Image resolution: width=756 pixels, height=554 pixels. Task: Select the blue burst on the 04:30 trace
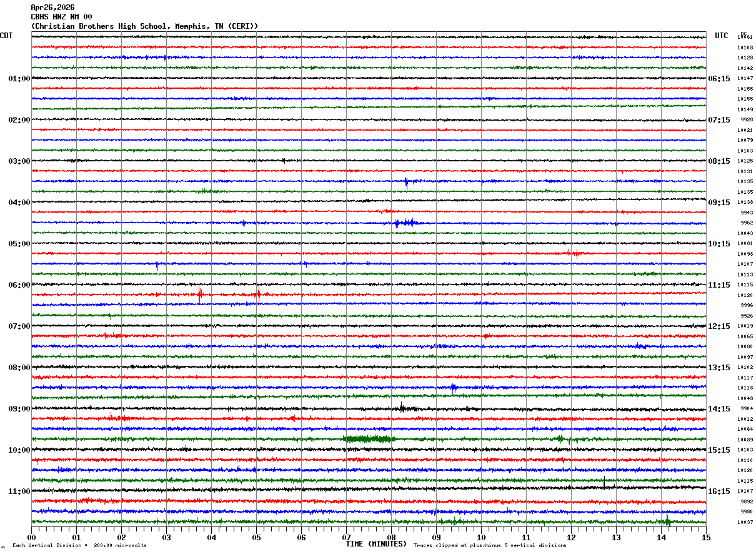[405, 223]
